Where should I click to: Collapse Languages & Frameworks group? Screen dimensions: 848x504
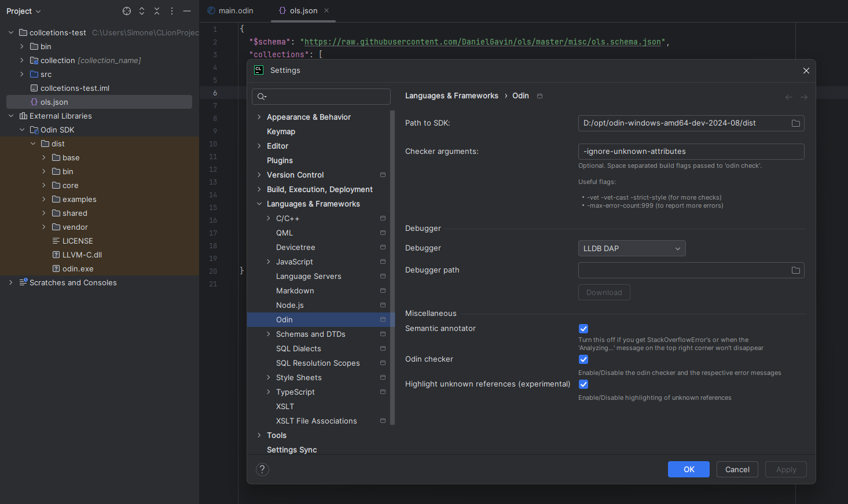pyautogui.click(x=259, y=204)
